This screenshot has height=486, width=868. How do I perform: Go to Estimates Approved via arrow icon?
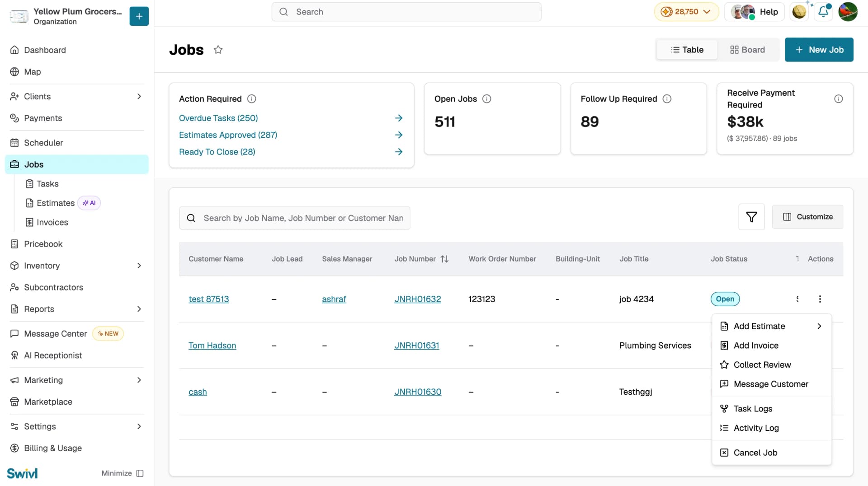pos(398,135)
